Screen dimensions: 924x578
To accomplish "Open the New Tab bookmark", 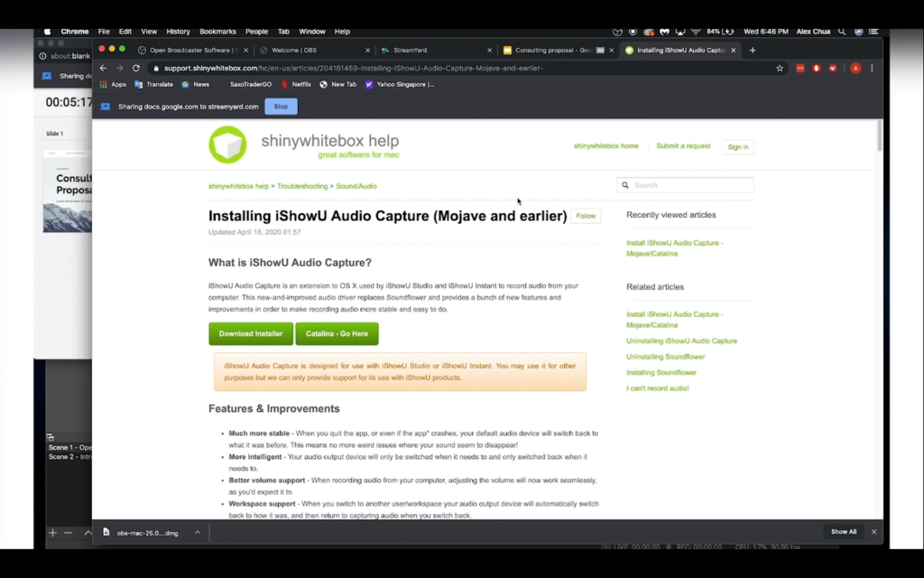I will pos(338,84).
